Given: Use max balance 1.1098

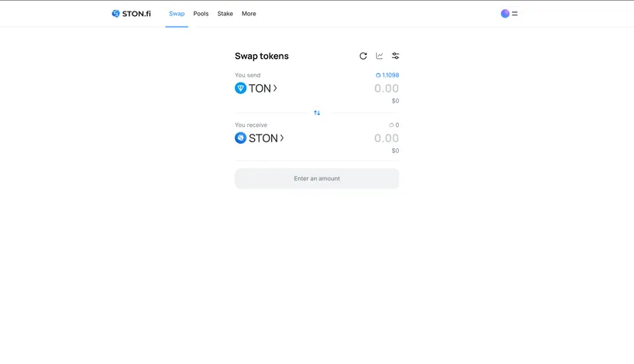Looking at the screenshot, I should pyautogui.click(x=387, y=75).
